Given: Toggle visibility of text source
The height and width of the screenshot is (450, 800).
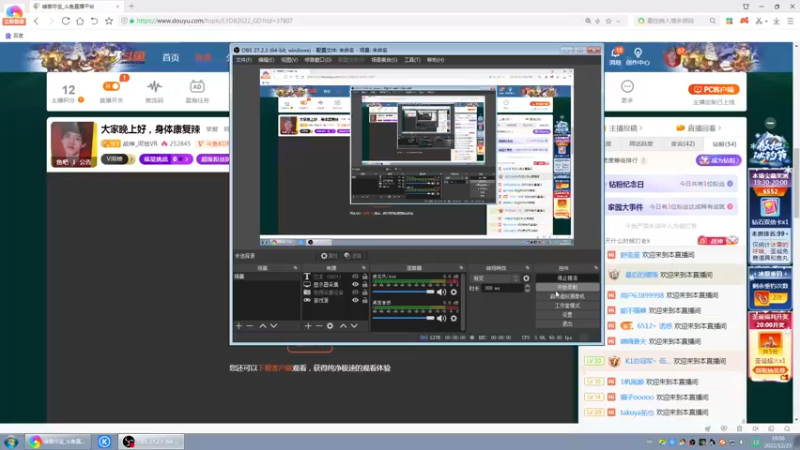Looking at the screenshot, I should click(x=355, y=276).
